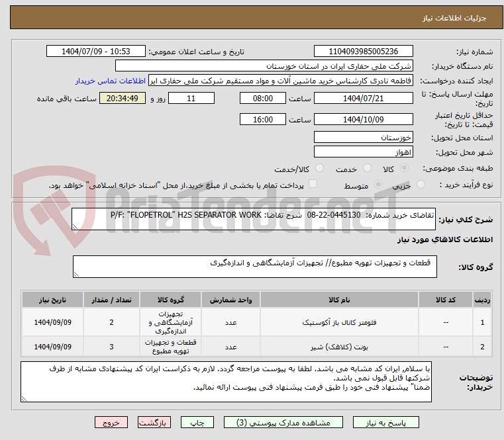Click the request creator field فاطمه نادری
The image size is (504, 440).
coord(281,81)
